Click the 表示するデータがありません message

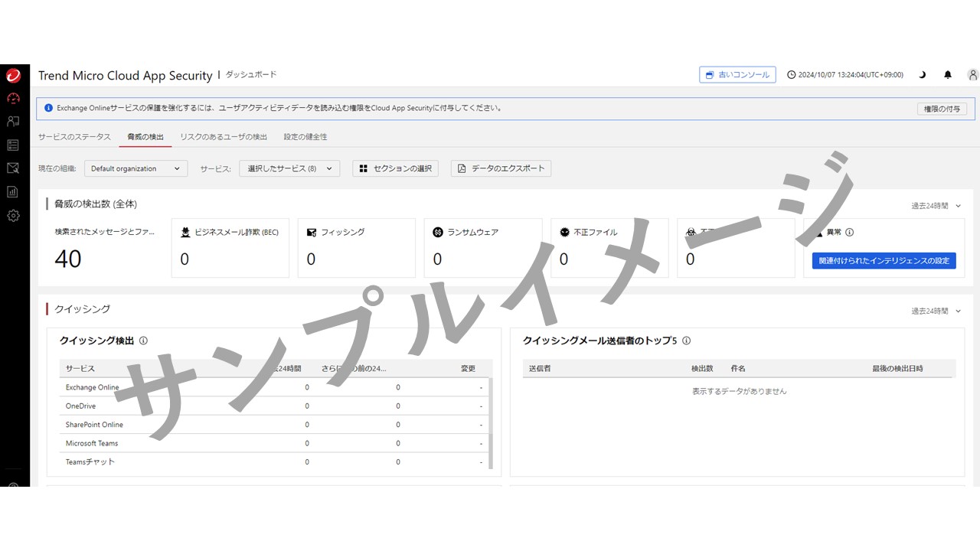740,391
